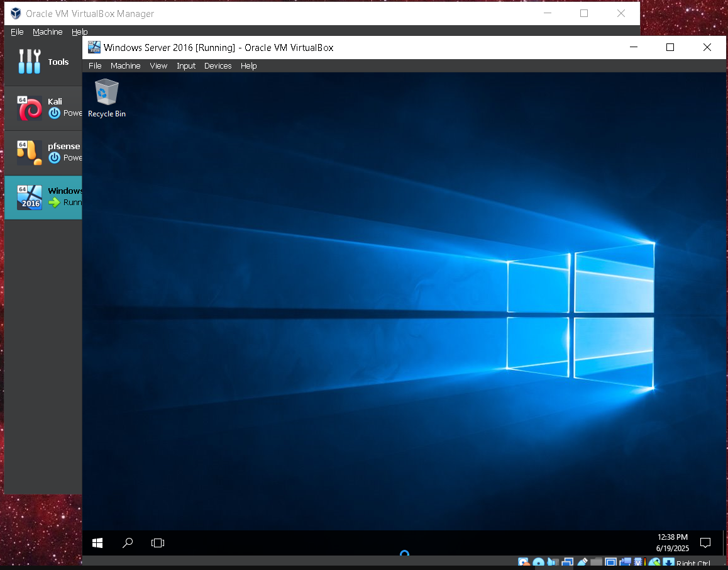Minimize the Windows Server 2016 VM window
The image size is (728, 570).
click(x=634, y=47)
